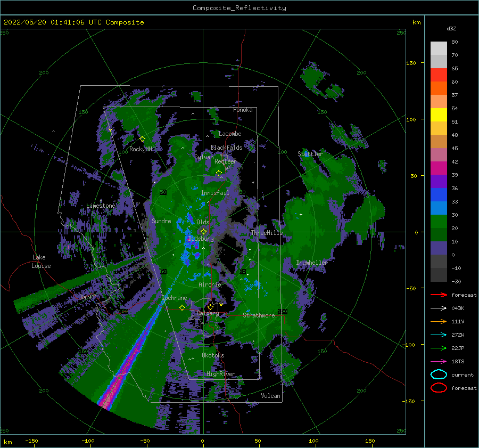Screen dimensions: 479x448
Task: Select the orange 111V arrow icon
Action: click(x=439, y=321)
